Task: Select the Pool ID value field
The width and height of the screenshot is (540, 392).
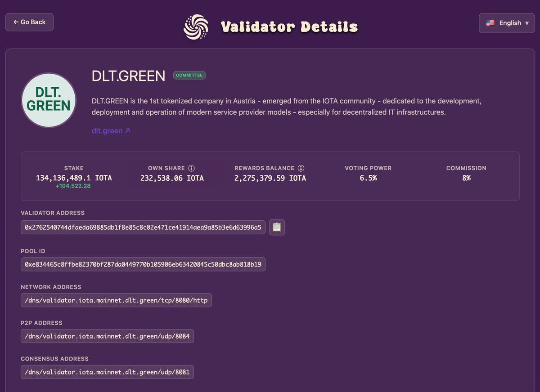Action: click(x=143, y=264)
